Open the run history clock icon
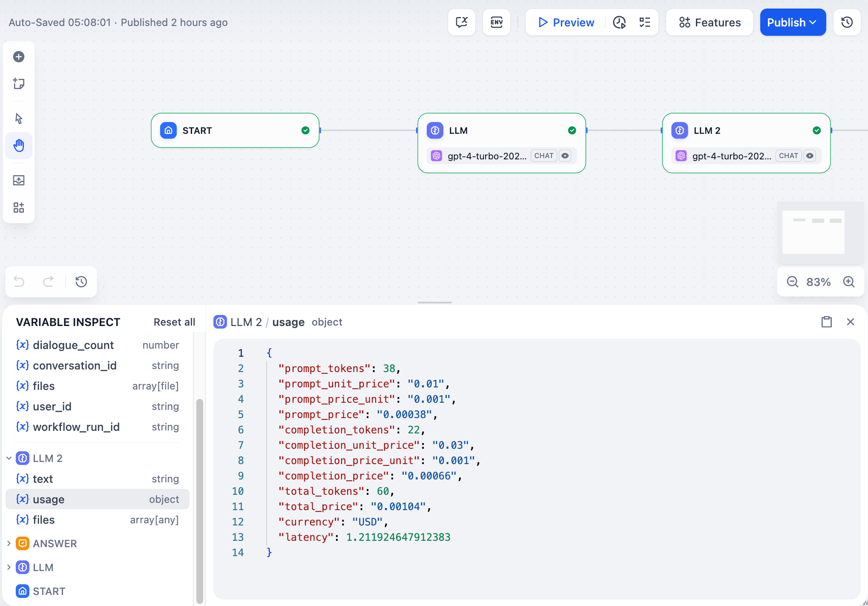 click(619, 22)
